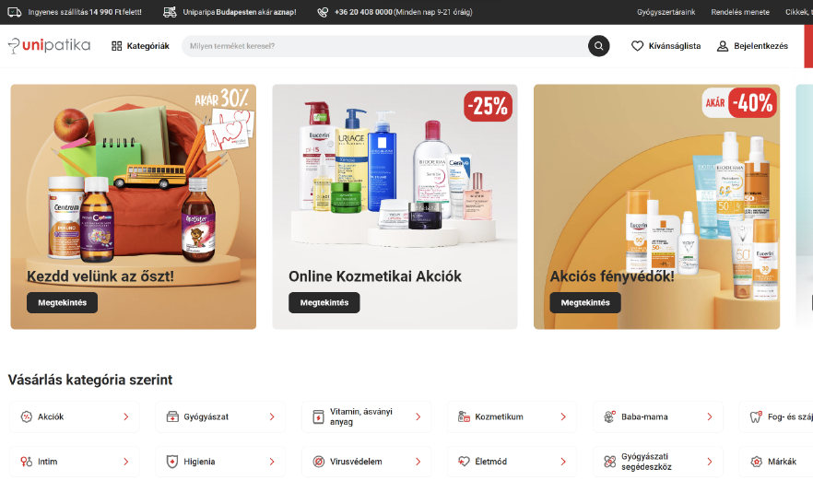Select the Gyógyászat first-aid kit icon
Screen dimensions: 813x504
pyautogui.click(x=172, y=416)
